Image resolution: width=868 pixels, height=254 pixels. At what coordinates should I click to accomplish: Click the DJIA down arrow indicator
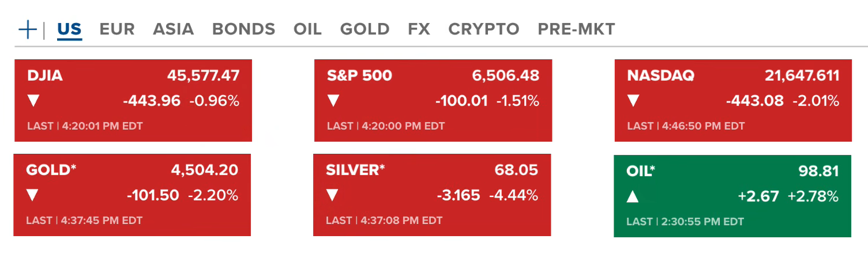[x=33, y=101]
